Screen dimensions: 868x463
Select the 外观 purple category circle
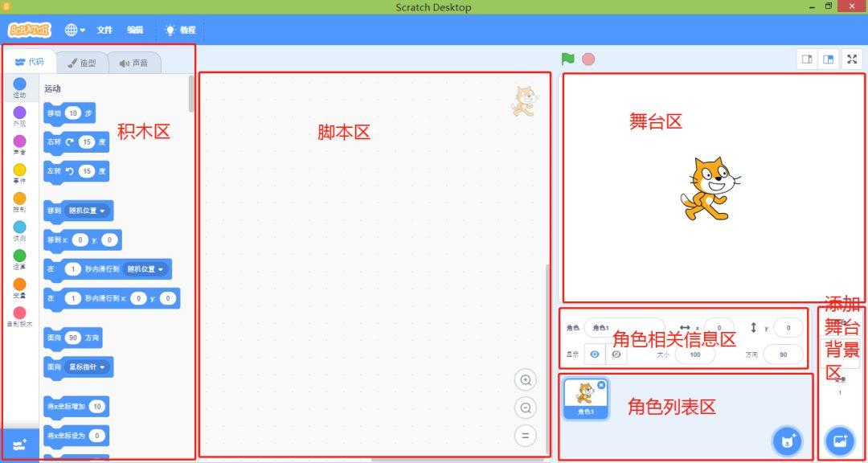point(19,113)
